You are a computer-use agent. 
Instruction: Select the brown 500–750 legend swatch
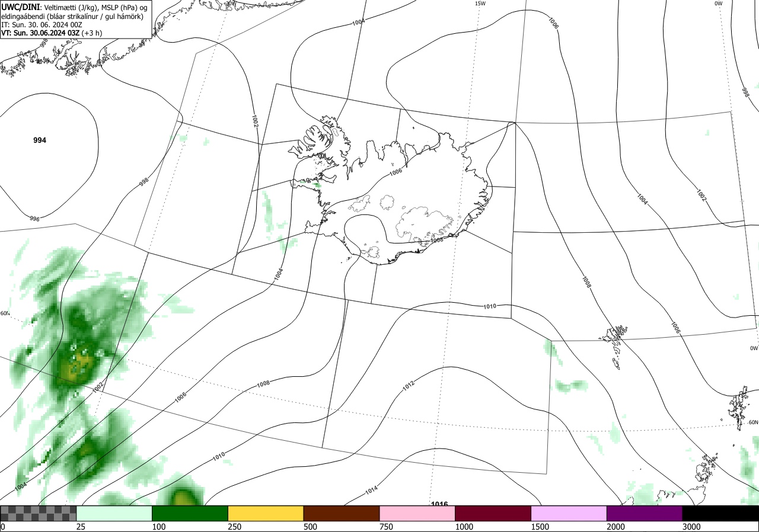pos(342,513)
